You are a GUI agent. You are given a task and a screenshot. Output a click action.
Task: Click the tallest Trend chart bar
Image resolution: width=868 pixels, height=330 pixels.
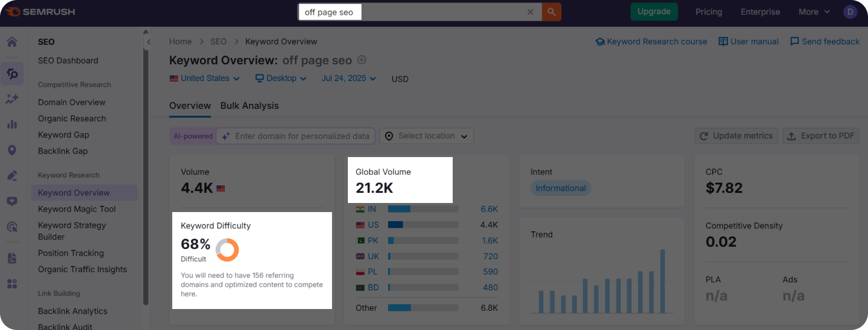tap(662, 281)
